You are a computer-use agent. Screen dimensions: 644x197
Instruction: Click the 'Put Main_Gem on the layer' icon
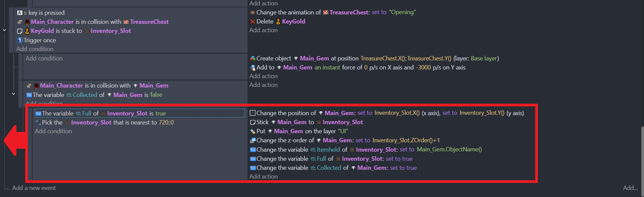(x=252, y=131)
